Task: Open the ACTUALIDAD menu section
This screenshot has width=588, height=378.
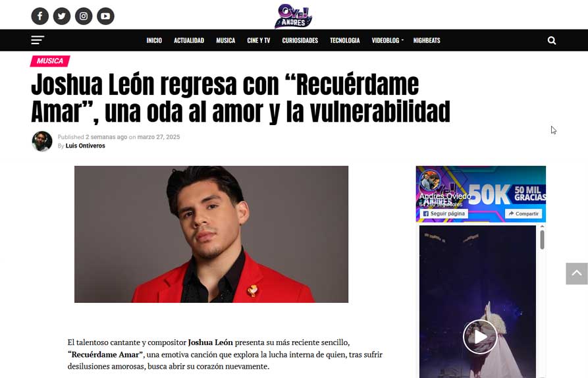Action: pyautogui.click(x=189, y=41)
